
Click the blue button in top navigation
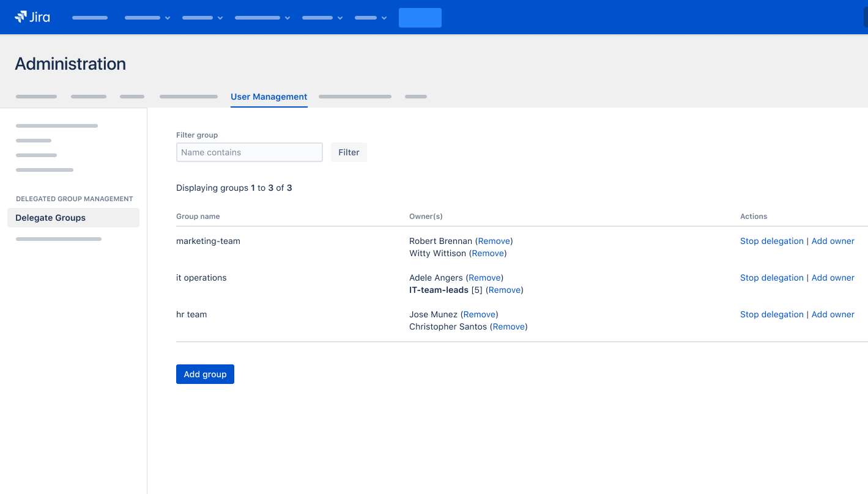420,18
